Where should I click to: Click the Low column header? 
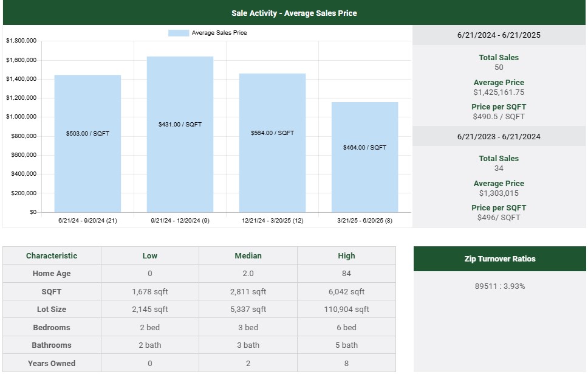point(150,256)
